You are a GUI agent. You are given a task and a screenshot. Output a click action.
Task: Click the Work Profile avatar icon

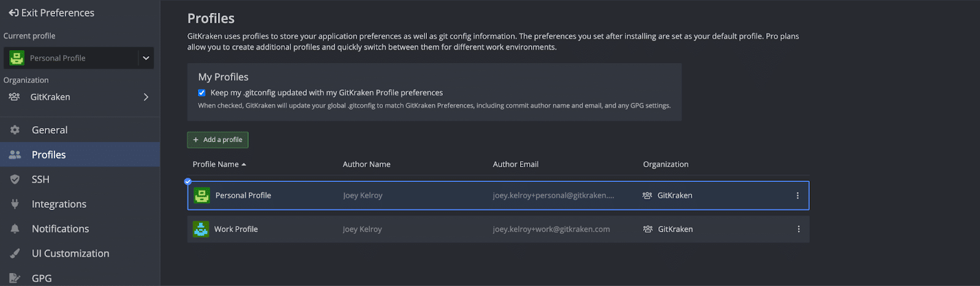click(x=201, y=229)
